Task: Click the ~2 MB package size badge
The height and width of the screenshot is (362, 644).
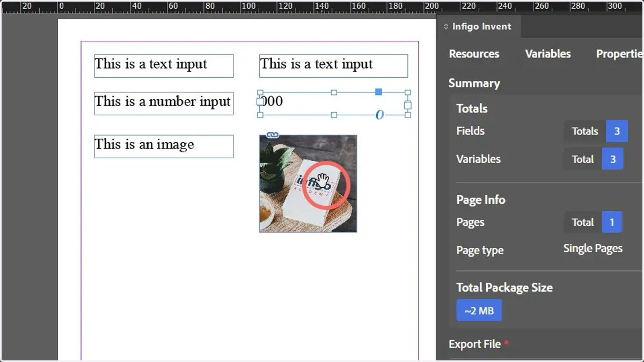Action: click(x=479, y=311)
